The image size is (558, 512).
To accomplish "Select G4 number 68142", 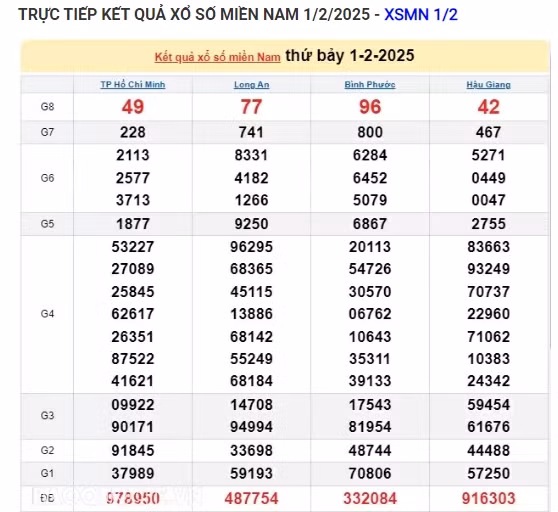I will [x=252, y=337].
